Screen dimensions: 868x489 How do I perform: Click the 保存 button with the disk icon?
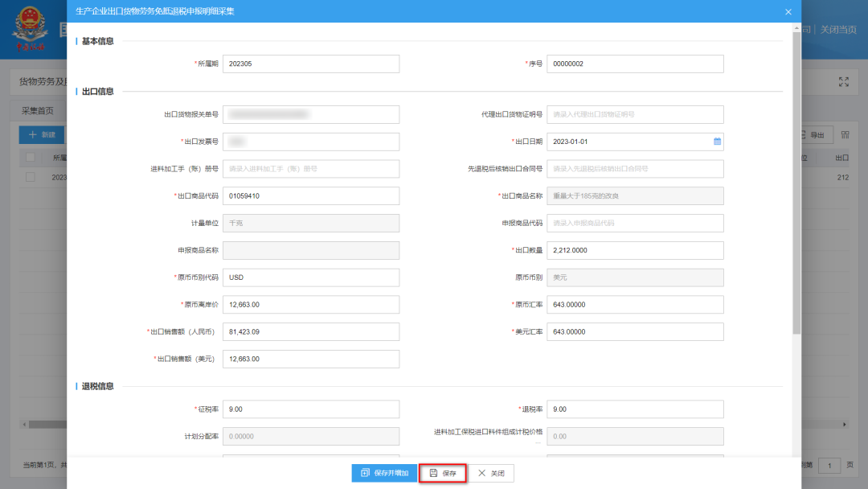pos(443,474)
